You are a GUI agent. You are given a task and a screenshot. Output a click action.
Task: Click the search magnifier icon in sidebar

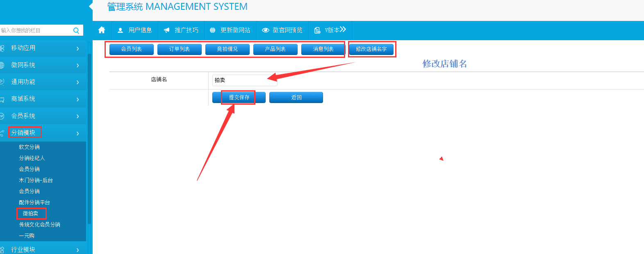click(76, 30)
